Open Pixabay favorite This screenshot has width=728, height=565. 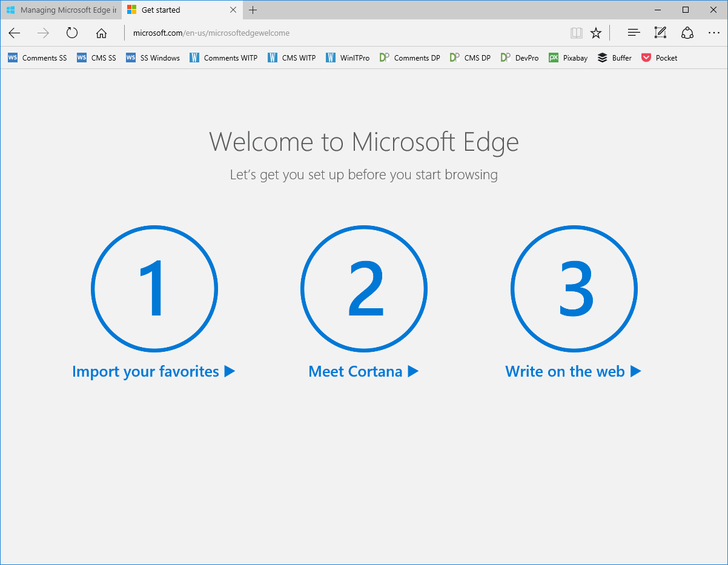(568, 58)
